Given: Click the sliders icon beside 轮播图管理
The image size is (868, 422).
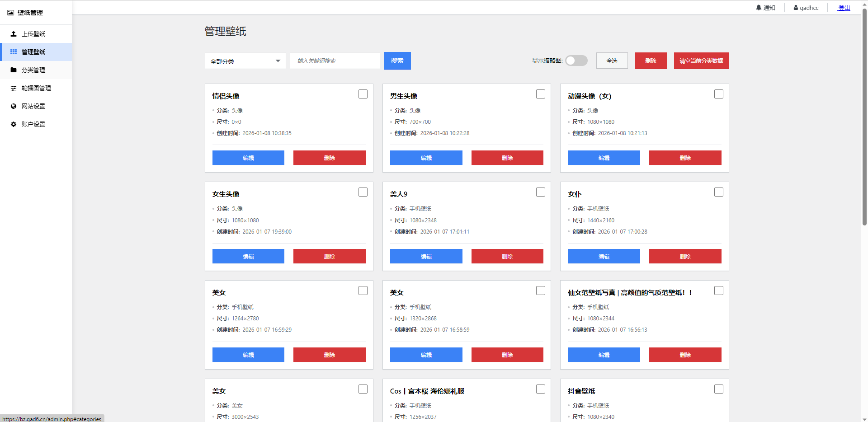Looking at the screenshot, I should (x=14, y=88).
